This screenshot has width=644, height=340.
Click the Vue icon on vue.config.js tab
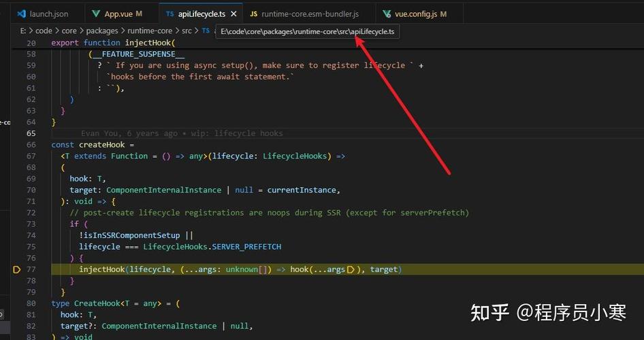[387, 14]
